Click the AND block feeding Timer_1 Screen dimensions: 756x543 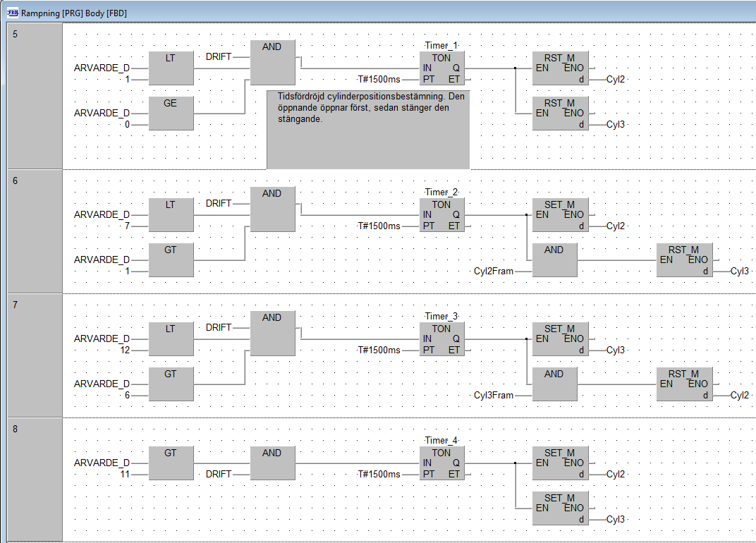click(272, 63)
